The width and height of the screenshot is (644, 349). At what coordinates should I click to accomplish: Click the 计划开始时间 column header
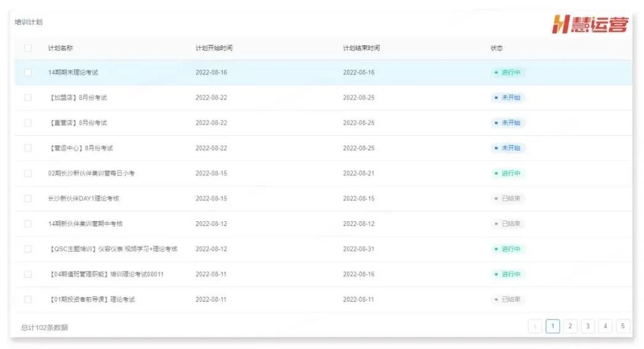(213, 48)
